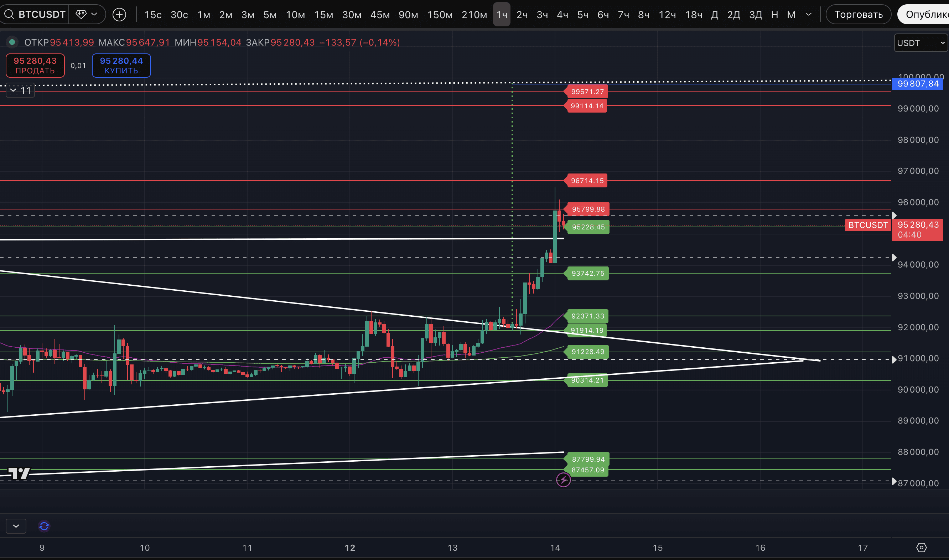Click the ПРОДАТЬ sell button
Viewport: 949px width, 560px height.
tap(35, 66)
